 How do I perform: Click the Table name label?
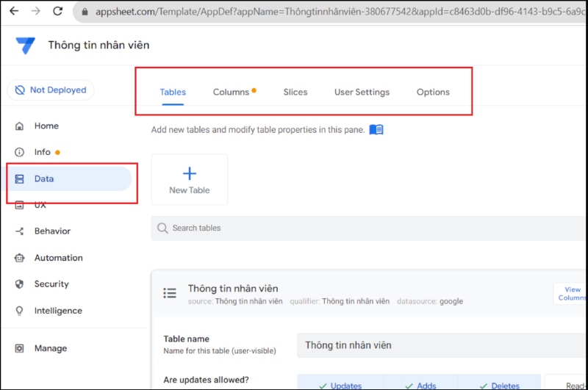click(x=187, y=339)
